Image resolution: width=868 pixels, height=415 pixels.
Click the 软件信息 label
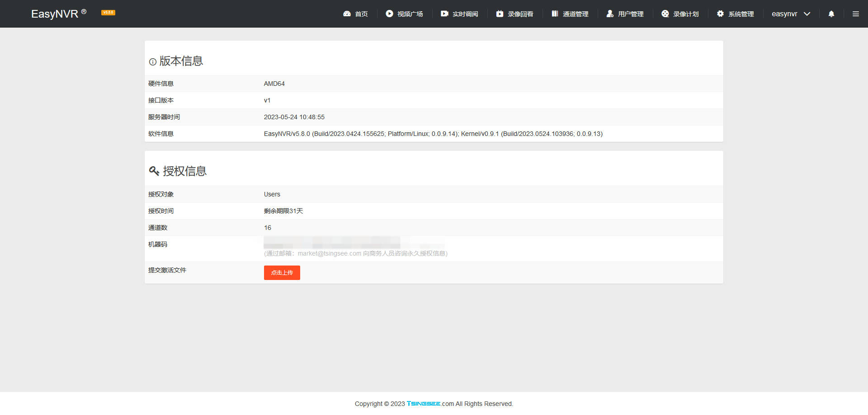[x=161, y=134]
